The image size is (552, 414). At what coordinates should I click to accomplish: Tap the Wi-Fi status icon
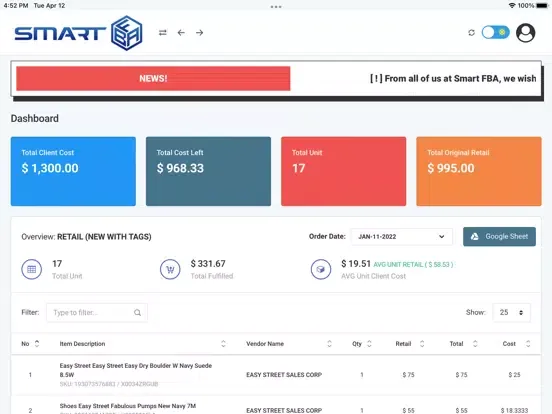click(512, 6)
